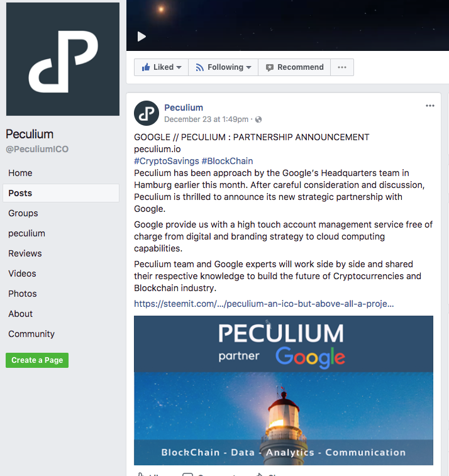Select the Videos sidebar item
Image resolution: width=449 pixels, height=476 pixels.
coord(22,274)
